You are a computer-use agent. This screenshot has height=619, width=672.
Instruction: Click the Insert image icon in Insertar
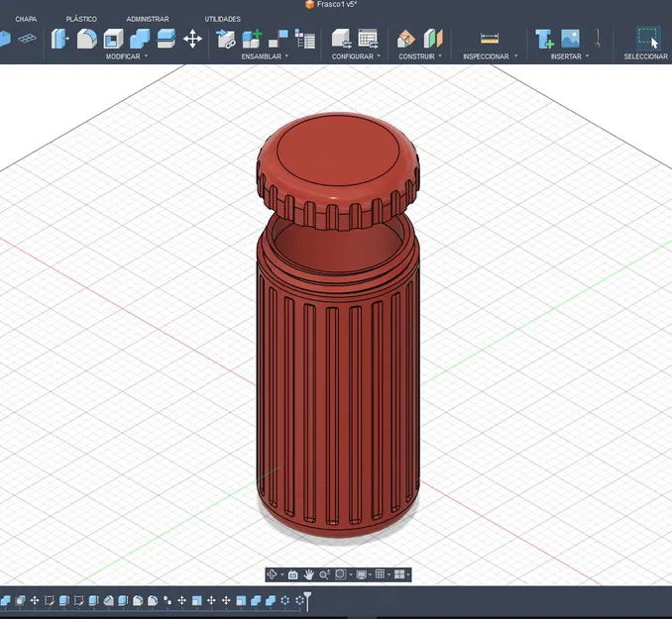click(x=571, y=39)
